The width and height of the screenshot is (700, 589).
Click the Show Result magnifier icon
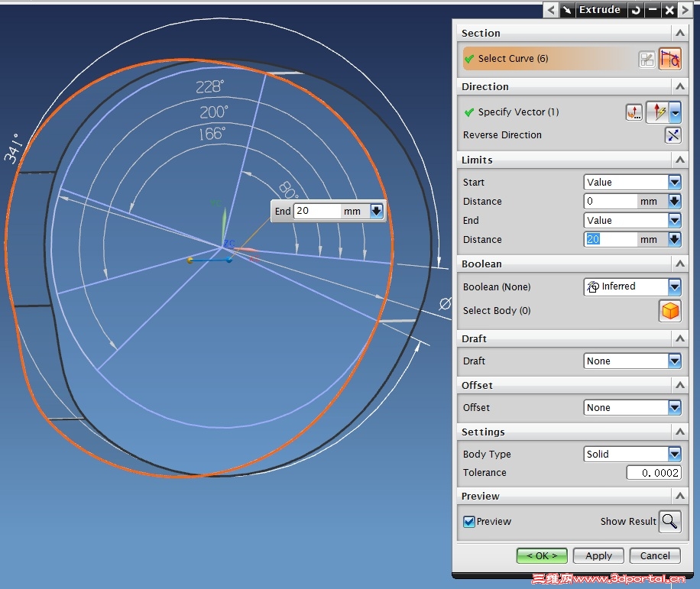pos(669,521)
